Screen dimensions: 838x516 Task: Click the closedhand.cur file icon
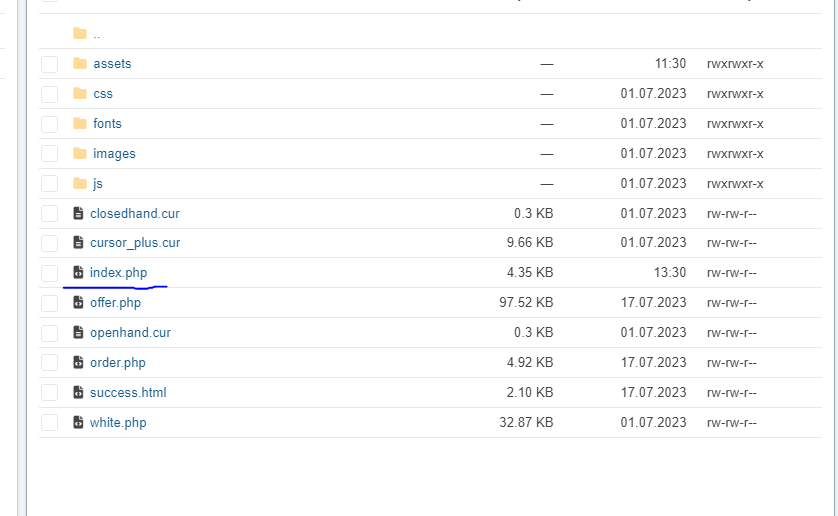click(79, 213)
